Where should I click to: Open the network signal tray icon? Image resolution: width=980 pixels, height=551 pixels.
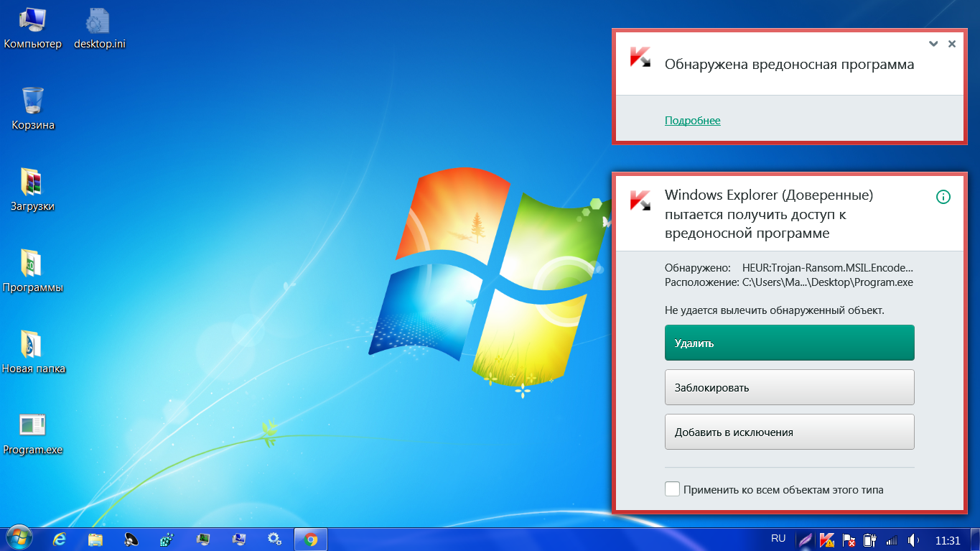point(892,540)
